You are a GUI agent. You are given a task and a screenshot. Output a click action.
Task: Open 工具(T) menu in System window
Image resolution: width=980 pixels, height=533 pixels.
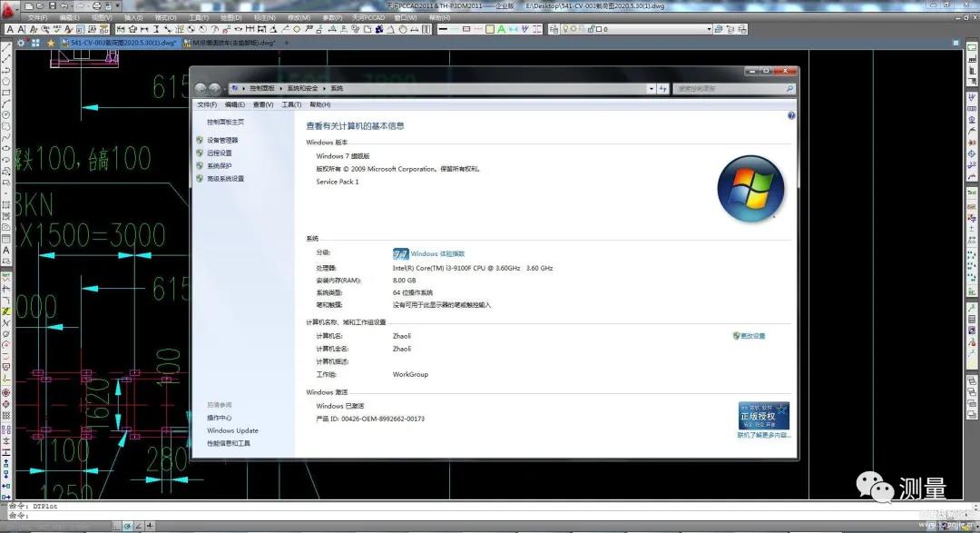[x=291, y=104]
